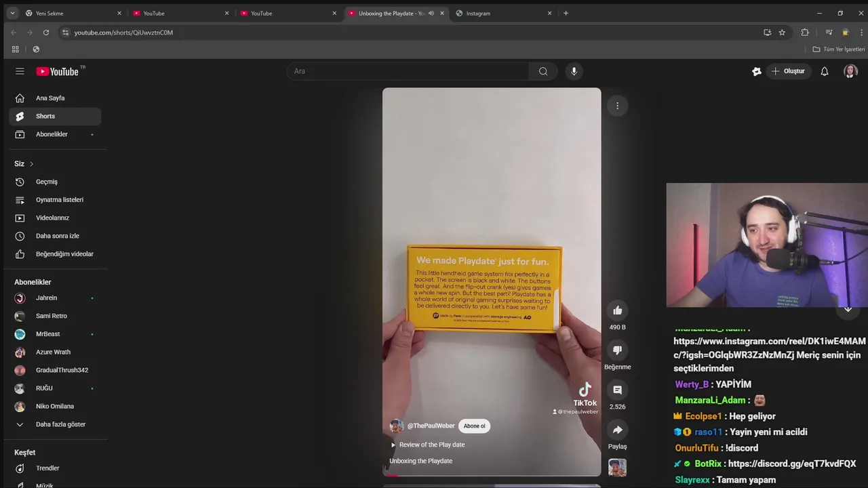
Task: Open Niko Omilana channel subscription
Action: (55, 406)
